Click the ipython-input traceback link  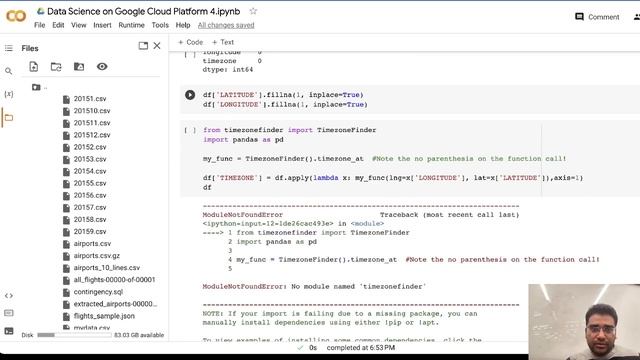click(268, 224)
